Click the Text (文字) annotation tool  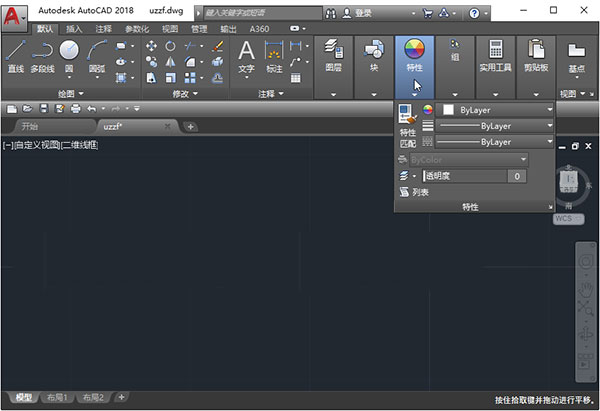[x=246, y=55]
